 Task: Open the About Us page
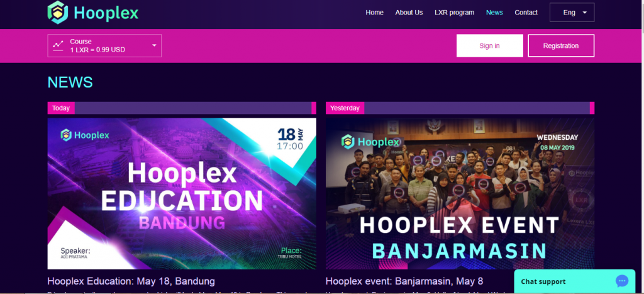(x=409, y=13)
